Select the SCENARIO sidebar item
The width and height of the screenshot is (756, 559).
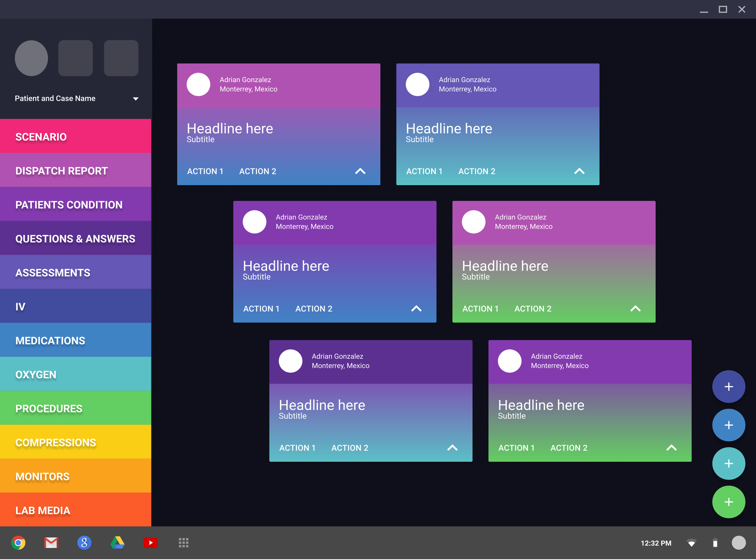click(41, 136)
